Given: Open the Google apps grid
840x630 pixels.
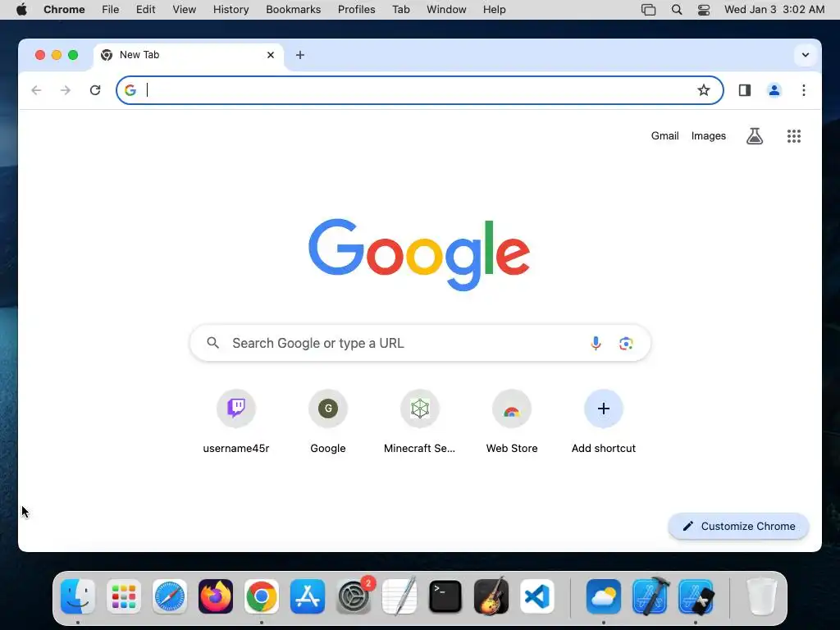Looking at the screenshot, I should coord(794,136).
